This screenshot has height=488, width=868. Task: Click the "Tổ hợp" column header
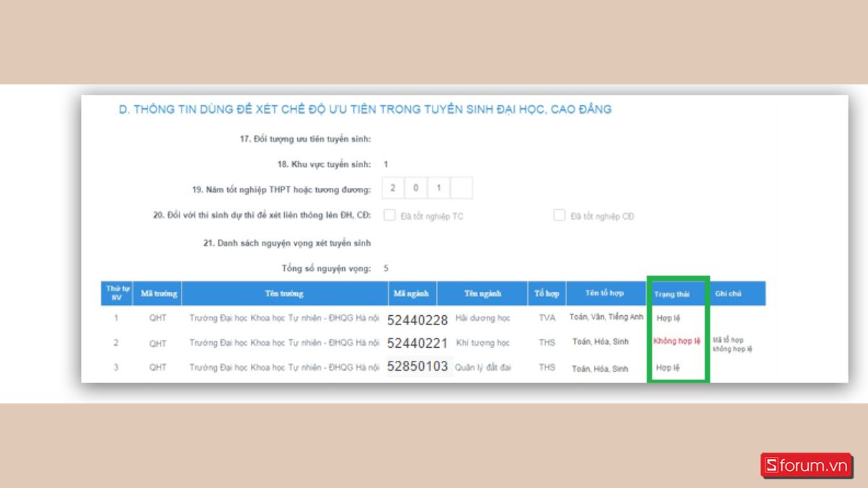pos(547,294)
